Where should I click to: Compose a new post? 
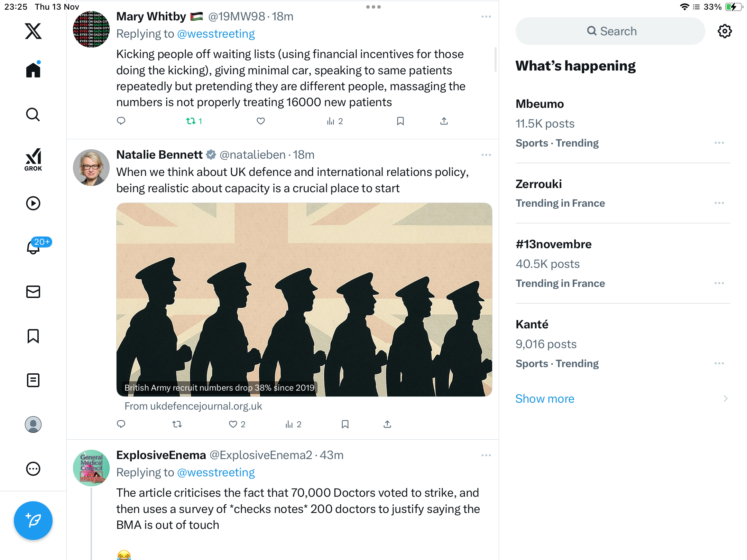pyautogui.click(x=33, y=520)
